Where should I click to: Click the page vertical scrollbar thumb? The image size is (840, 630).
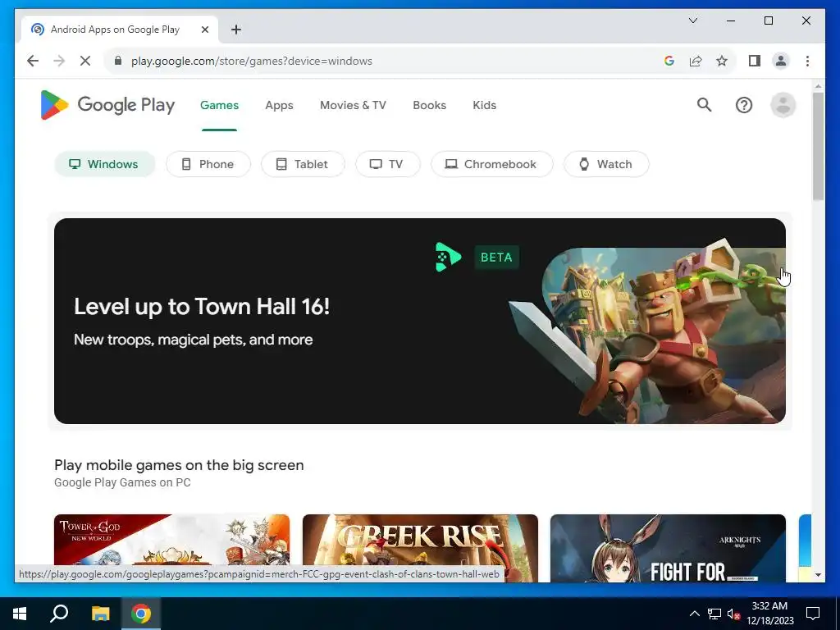[x=818, y=147]
